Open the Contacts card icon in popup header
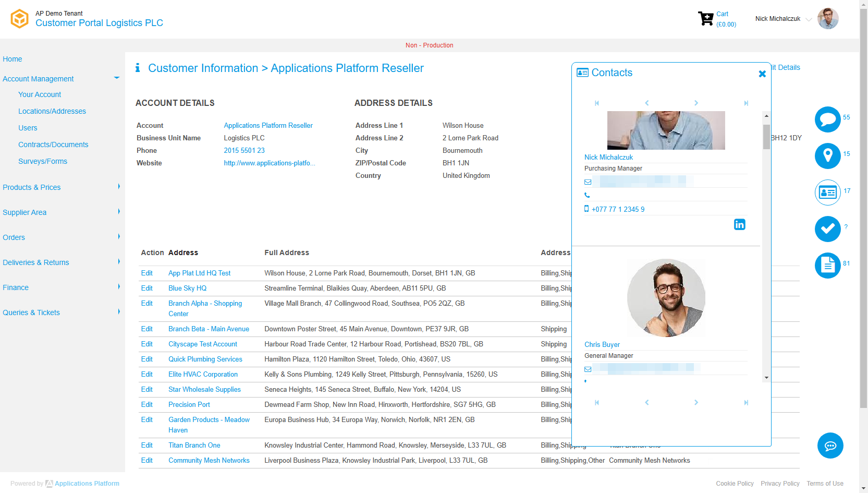 pos(582,73)
